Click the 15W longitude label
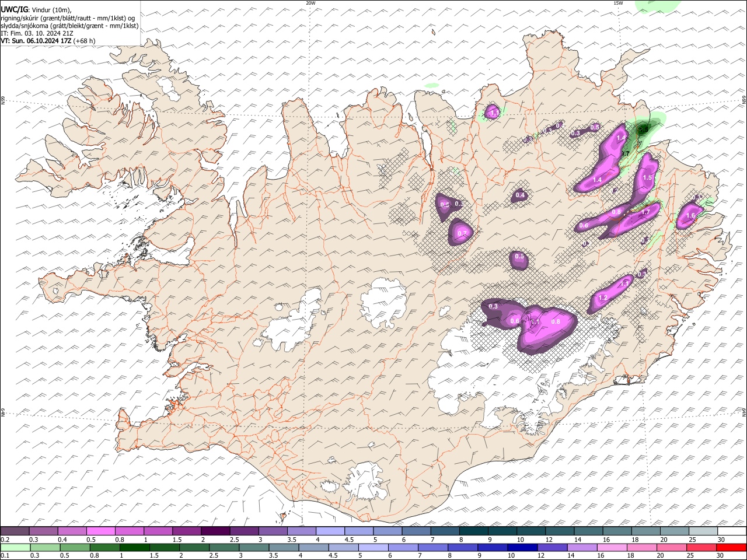747x560 pixels. [618, 3]
